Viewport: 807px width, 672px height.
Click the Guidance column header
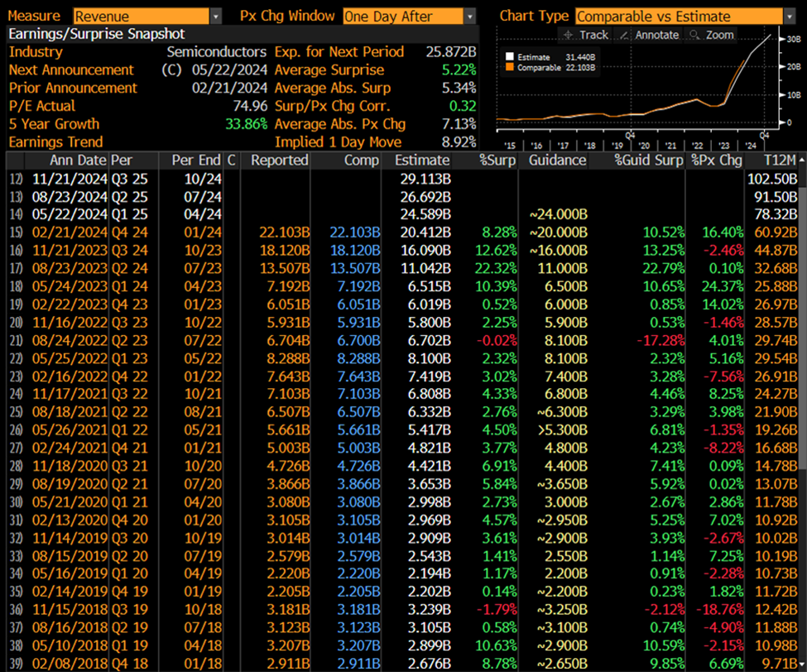[560, 161]
